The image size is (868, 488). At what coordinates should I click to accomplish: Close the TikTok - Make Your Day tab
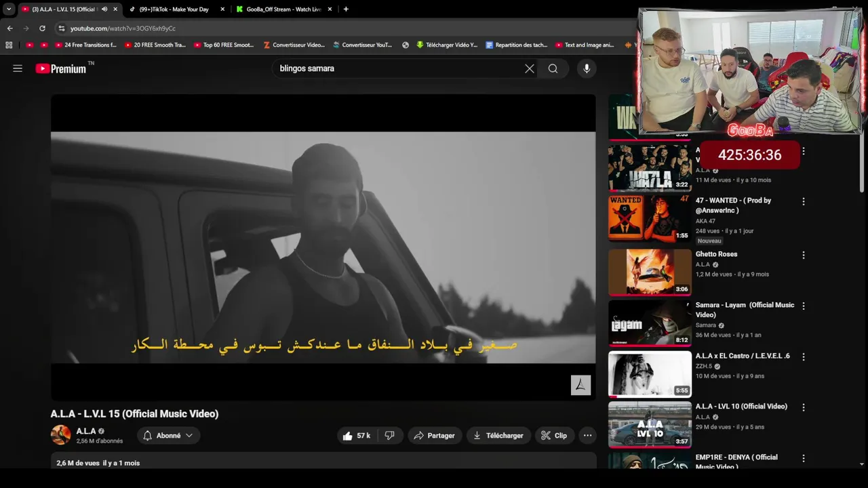coord(222,9)
